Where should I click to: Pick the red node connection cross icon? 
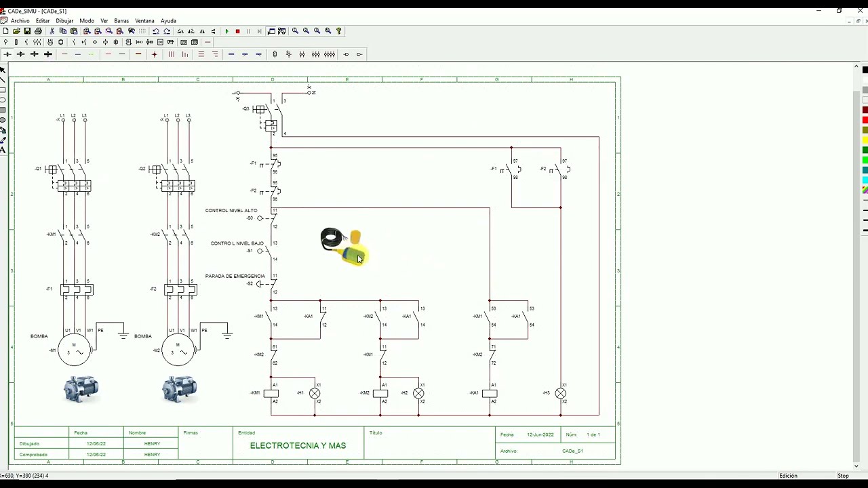155,54
